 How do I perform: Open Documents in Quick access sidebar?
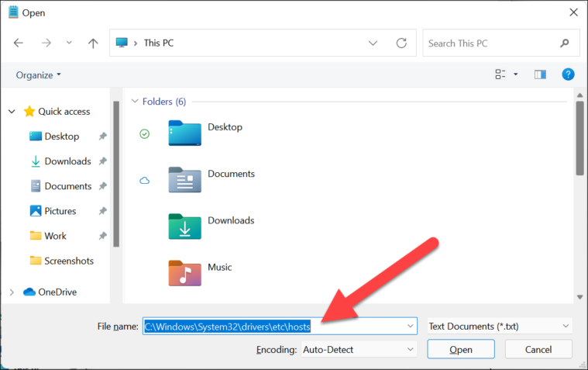pos(68,186)
